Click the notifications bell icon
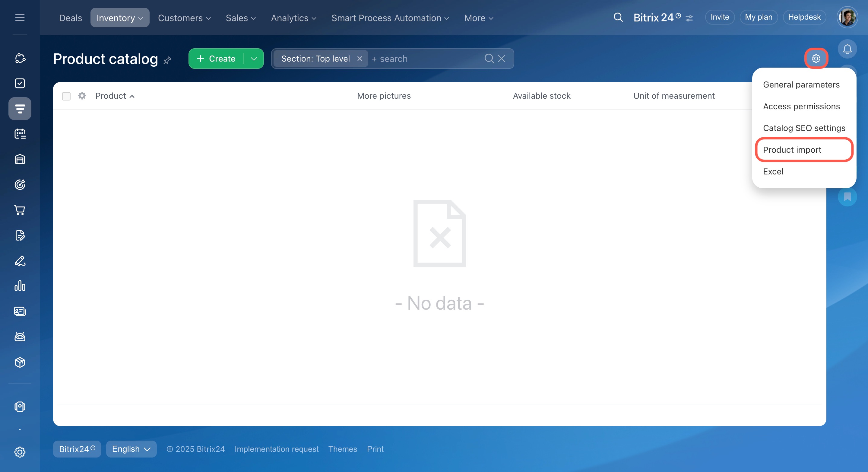 [847, 49]
